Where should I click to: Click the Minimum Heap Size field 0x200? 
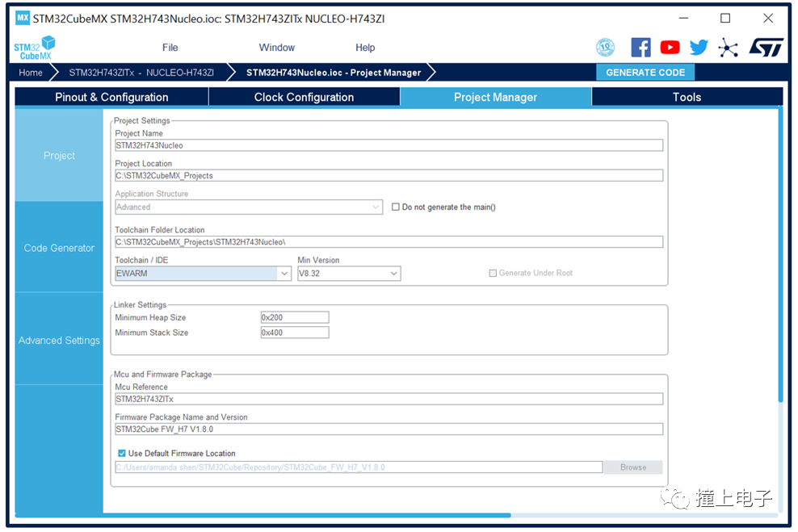pyautogui.click(x=295, y=317)
